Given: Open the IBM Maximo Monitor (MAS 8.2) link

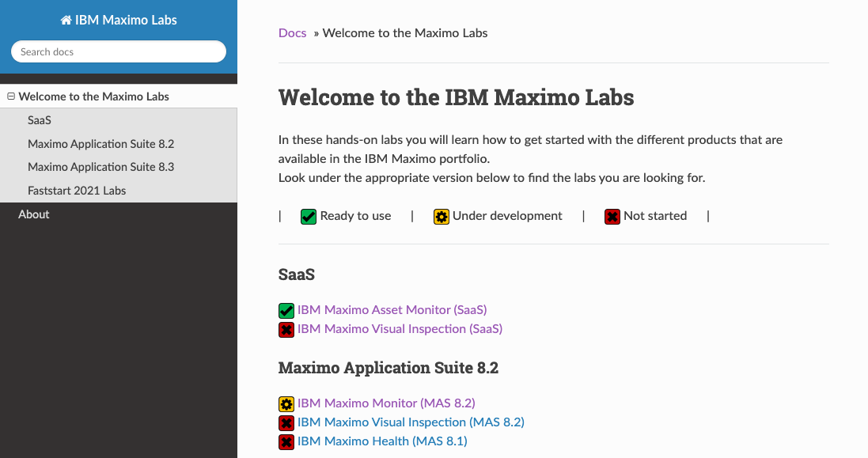Looking at the screenshot, I should (x=386, y=403).
